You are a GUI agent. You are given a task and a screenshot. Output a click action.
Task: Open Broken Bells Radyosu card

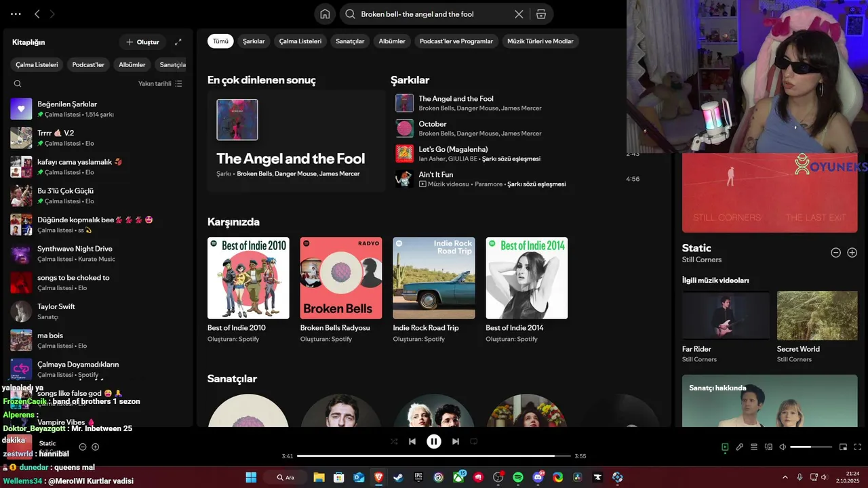[341, 289]
